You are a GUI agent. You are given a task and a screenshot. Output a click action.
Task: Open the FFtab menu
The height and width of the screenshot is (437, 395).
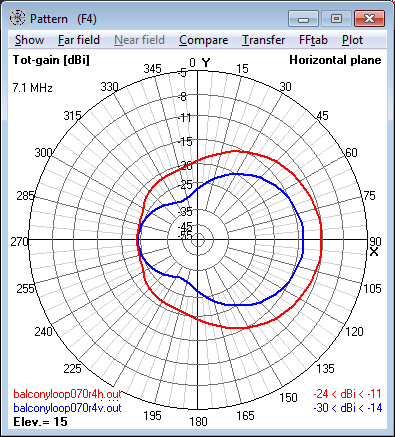pos(313,40)
